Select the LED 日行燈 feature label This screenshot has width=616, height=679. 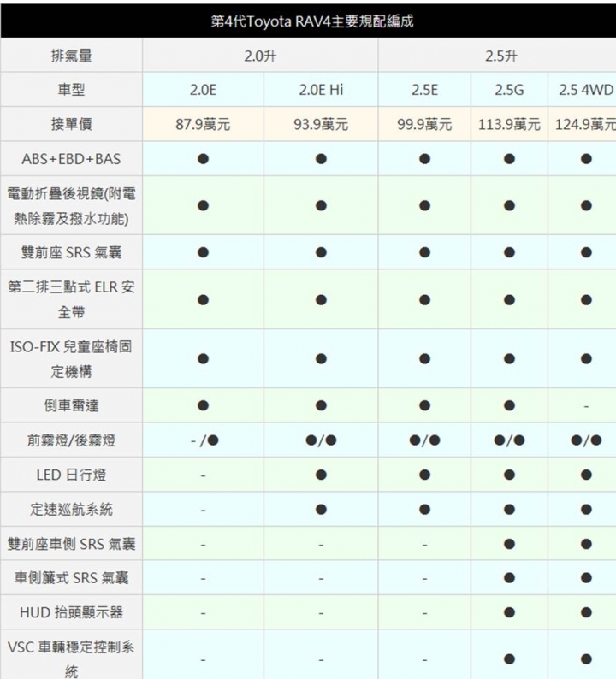tap(72, 475)
